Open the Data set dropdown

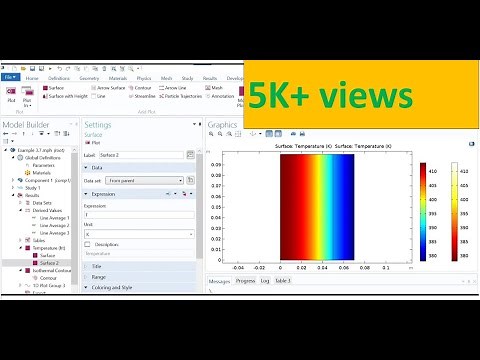[144, 181]
